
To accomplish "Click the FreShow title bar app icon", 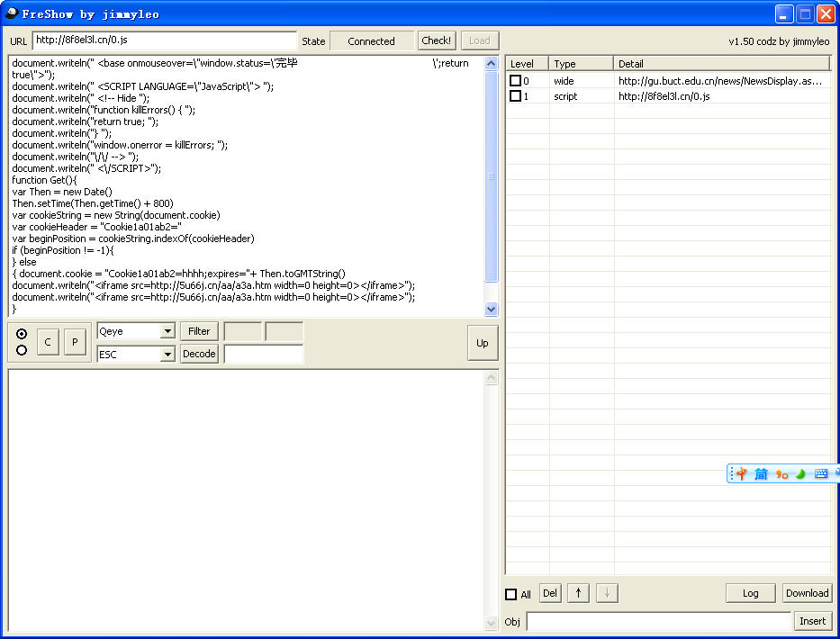I will click(11, 13).
